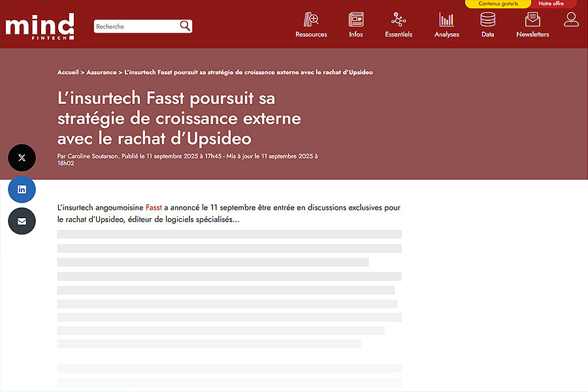Open the Infos newspaper icon
Viewport: 588px width, 392px height.
pyautogui.click(x=356, y=20)
